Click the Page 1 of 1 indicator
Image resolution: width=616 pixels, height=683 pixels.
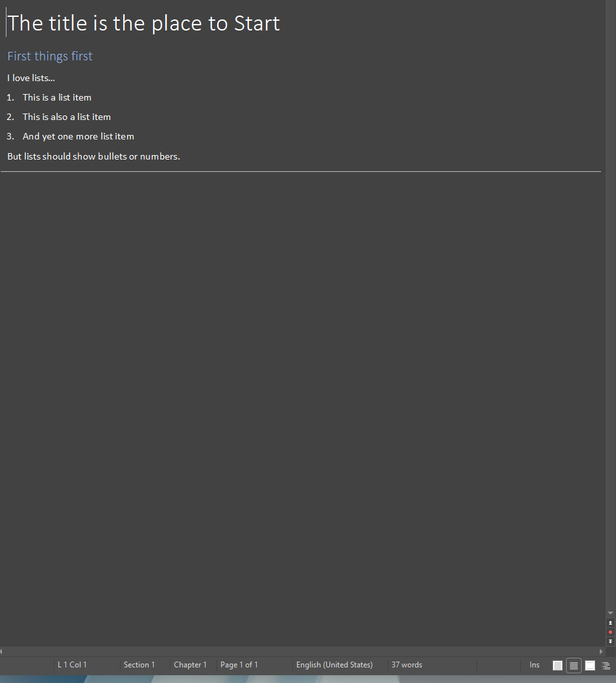click(239, 665)
